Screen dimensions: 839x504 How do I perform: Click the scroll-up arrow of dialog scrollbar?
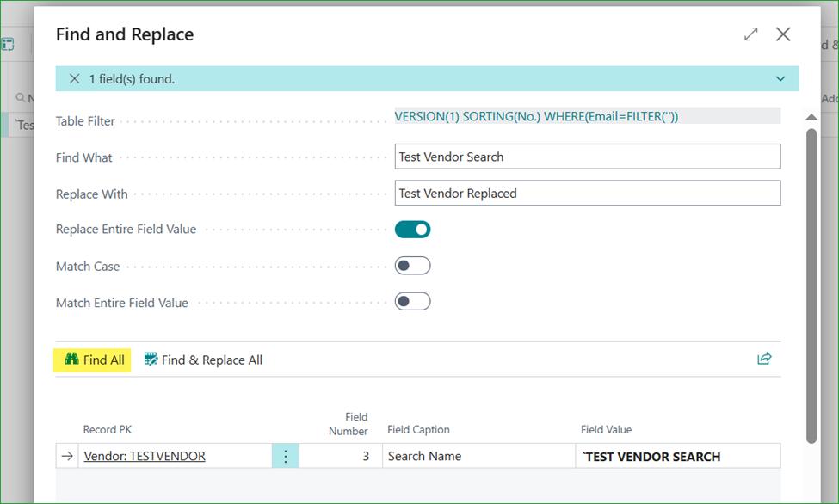pos(811,117)
